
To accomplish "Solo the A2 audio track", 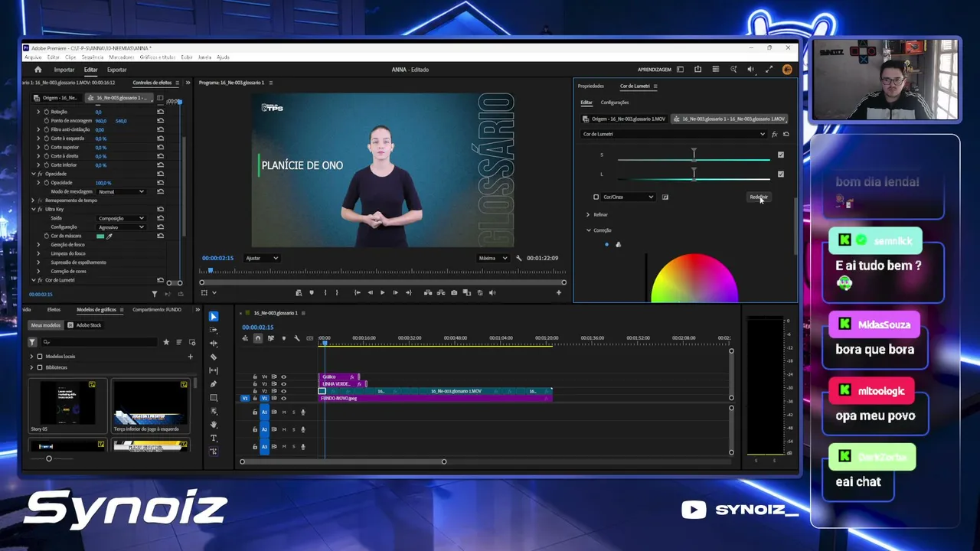I will pyautogui.click(x=293, y=429).
